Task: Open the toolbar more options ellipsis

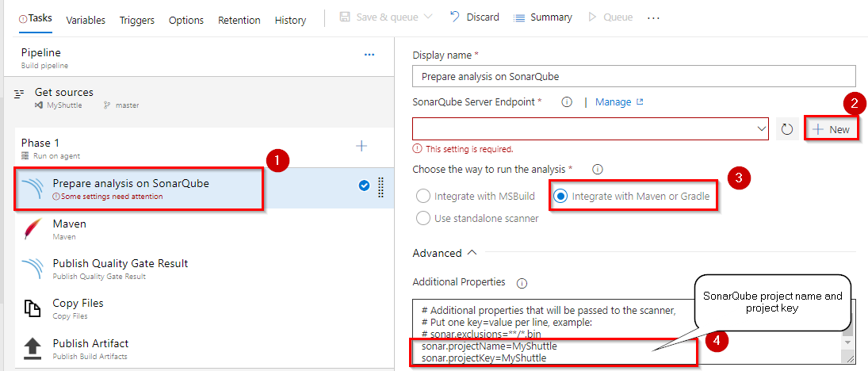Action: coord(653,17)
